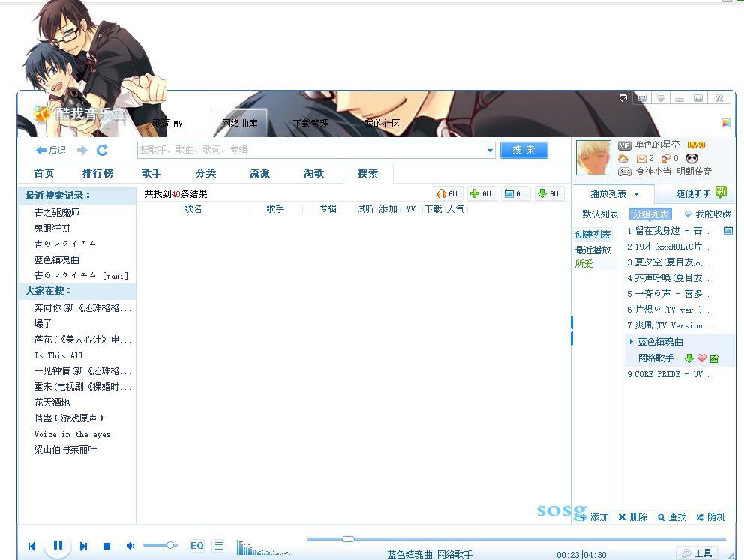Watch all MVs with the ALL button
This screenshot has height=560, width=744.
point(515,193)
